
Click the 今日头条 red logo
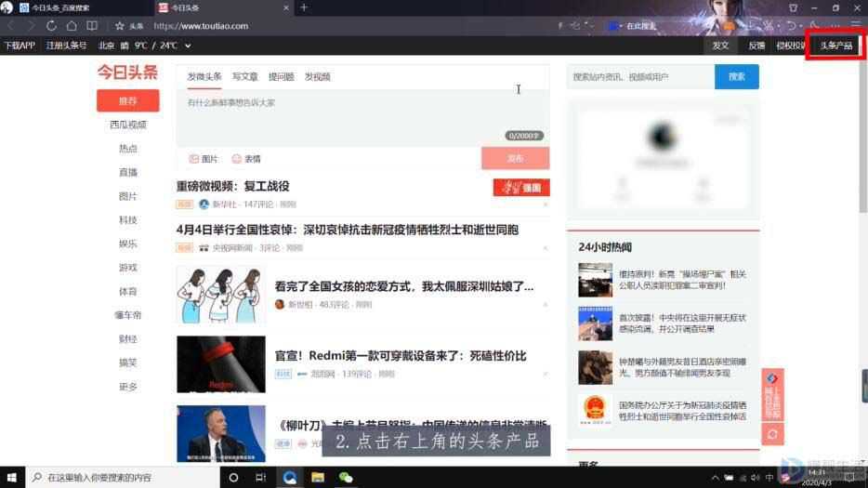tap(127, 72)
